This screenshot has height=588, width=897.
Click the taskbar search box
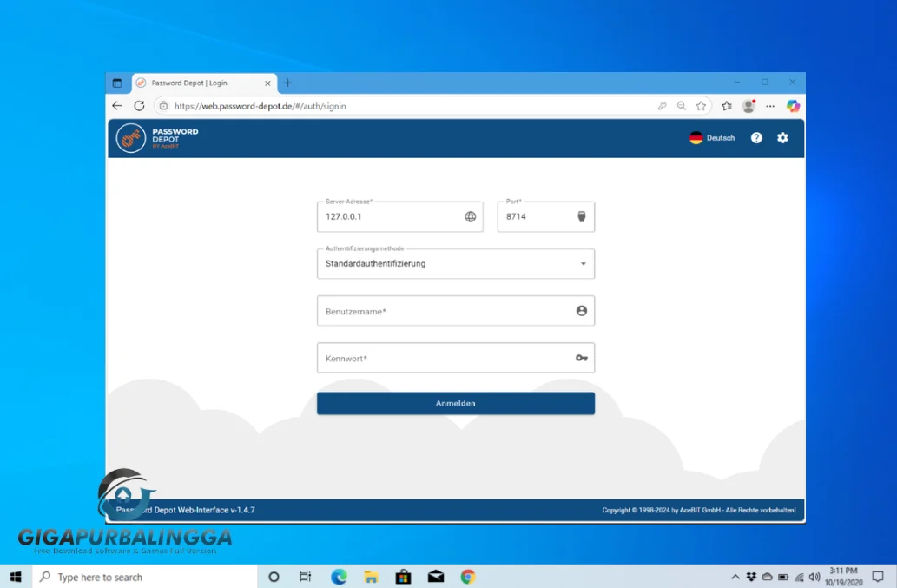[x=145, y=577]
